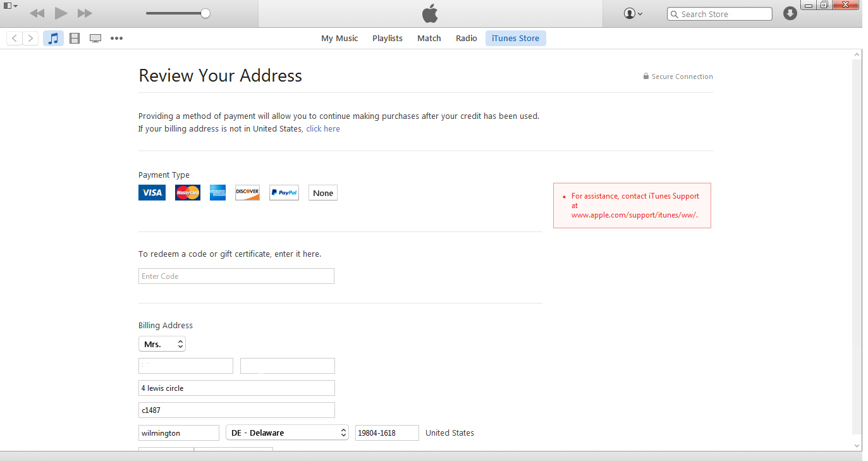Choose Discover as payment type

point(247,193)
